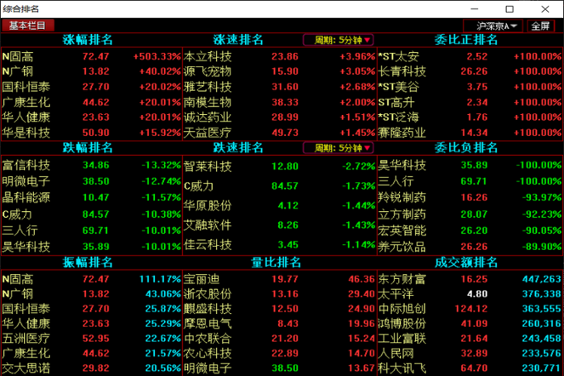Open the 周期 5分钟 dropdown beside 涨速排名
564x376 pixels.
(x=338, y=40)
